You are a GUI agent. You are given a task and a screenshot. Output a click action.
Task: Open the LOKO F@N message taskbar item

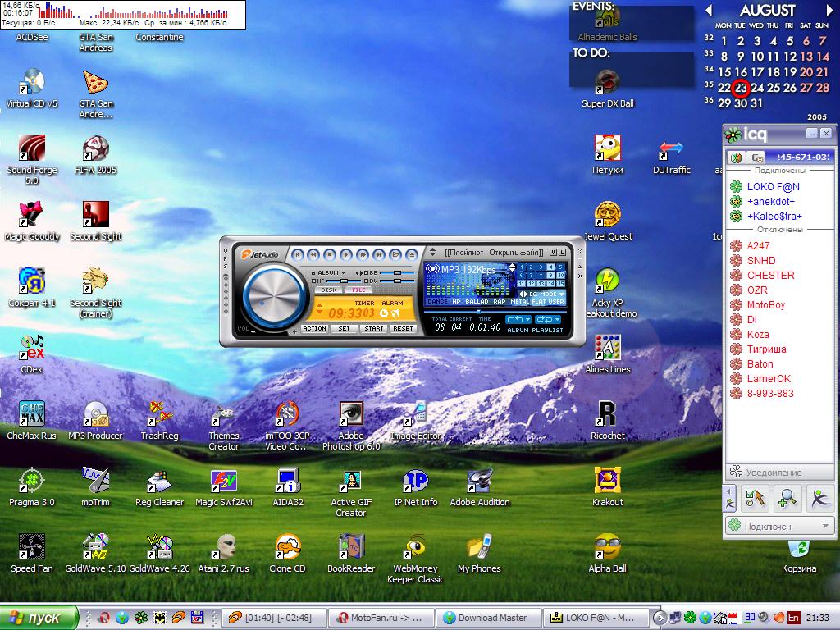[596, 618]
